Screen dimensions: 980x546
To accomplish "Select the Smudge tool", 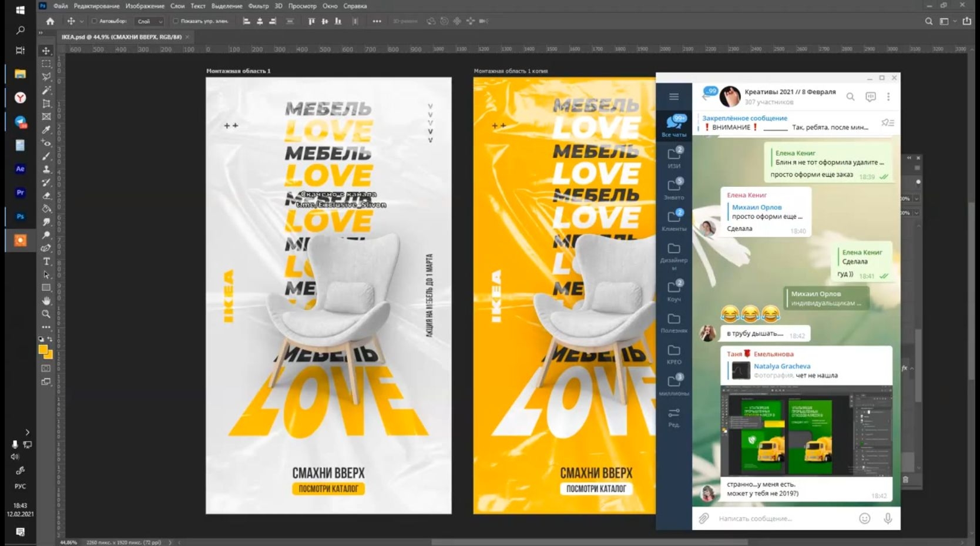I will [x=46, y=222].
